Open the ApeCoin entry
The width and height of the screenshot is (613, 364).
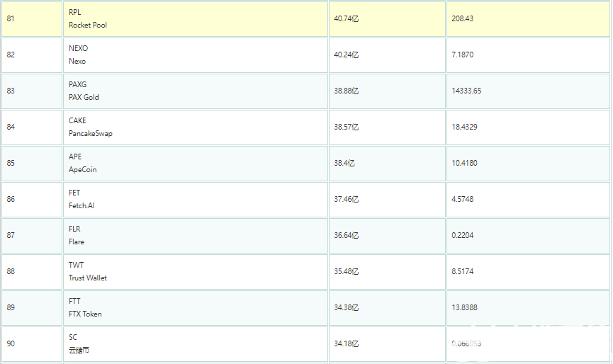point(82,169)
